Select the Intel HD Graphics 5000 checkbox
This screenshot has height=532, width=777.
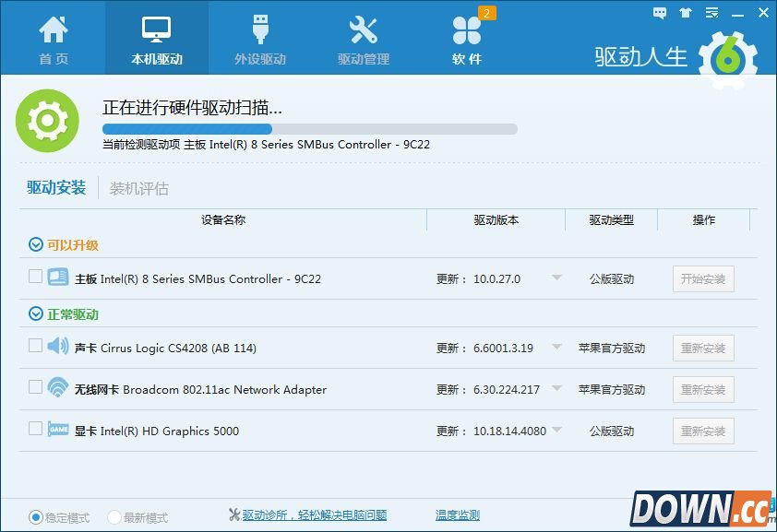(35, 428)
